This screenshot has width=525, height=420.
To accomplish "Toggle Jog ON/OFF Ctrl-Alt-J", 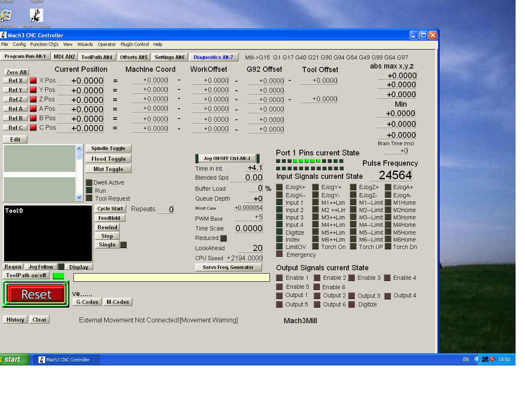I will 227,158.
